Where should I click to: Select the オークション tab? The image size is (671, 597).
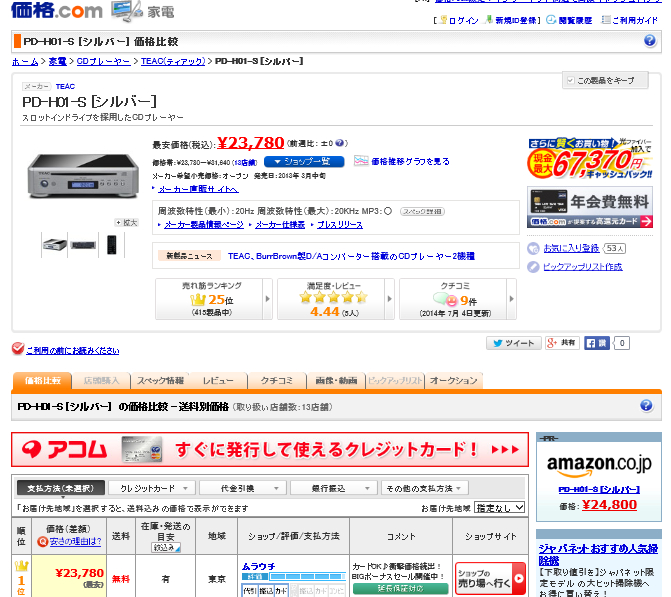(x=454, y=381)
